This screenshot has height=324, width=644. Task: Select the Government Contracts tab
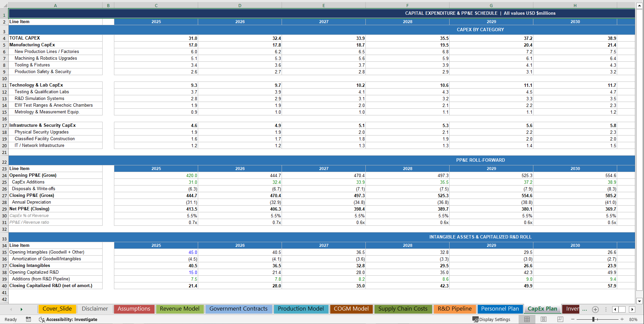coord(238,309)
